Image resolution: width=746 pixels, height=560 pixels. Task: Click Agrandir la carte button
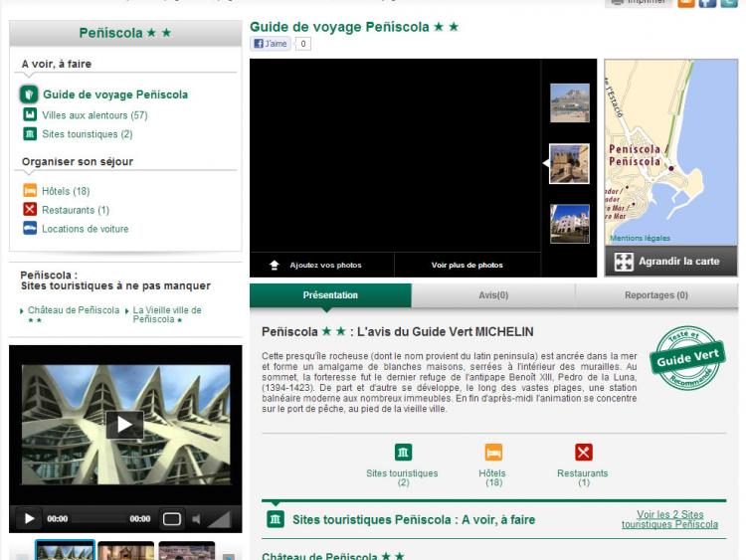point(670,262)
